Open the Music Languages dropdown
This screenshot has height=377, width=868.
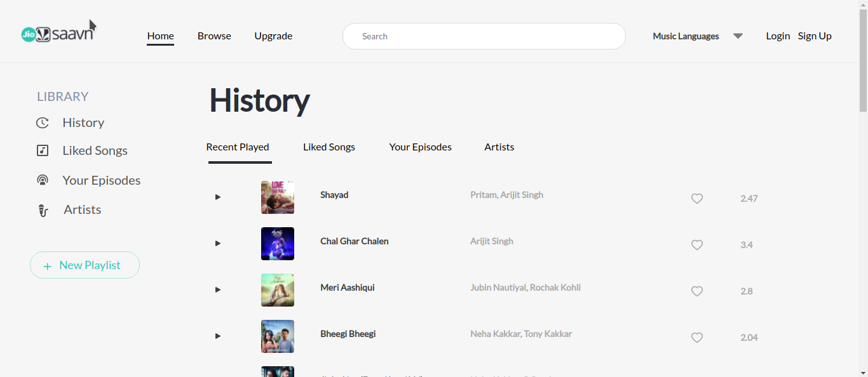click(x=686, y=36)
